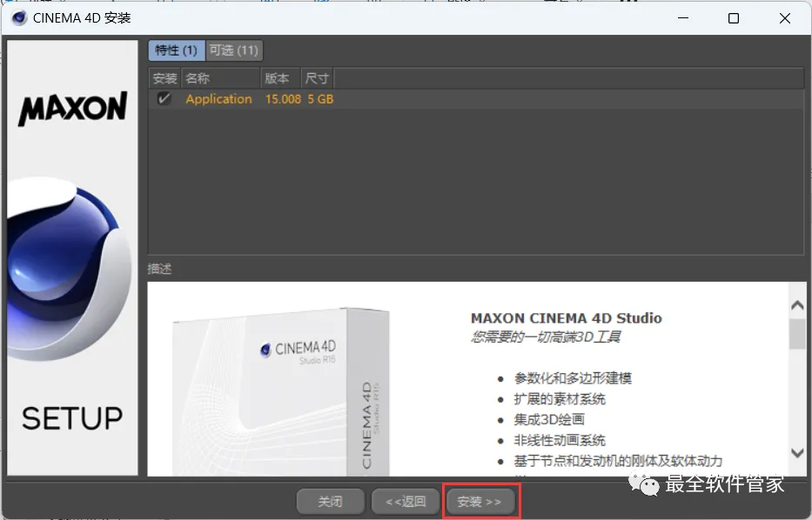Click the 版本 column header
812x520 pixels.
click(281, 78)
